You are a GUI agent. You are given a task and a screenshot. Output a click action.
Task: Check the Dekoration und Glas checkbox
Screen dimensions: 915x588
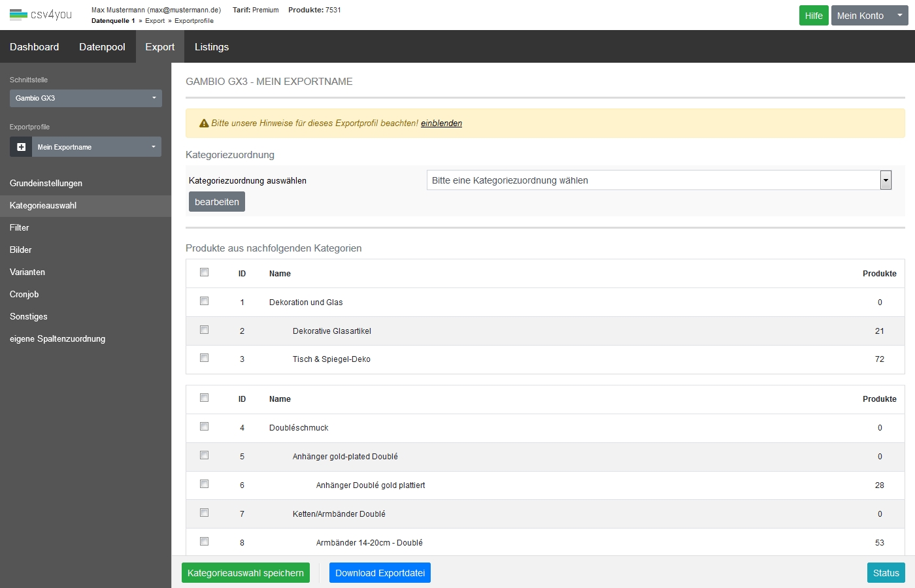tap(205, 301)
